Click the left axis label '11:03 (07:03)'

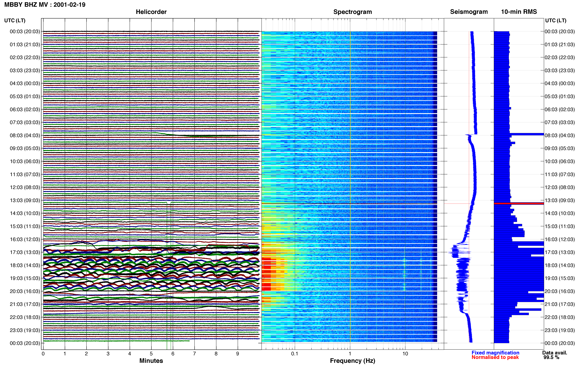(25, 174)
